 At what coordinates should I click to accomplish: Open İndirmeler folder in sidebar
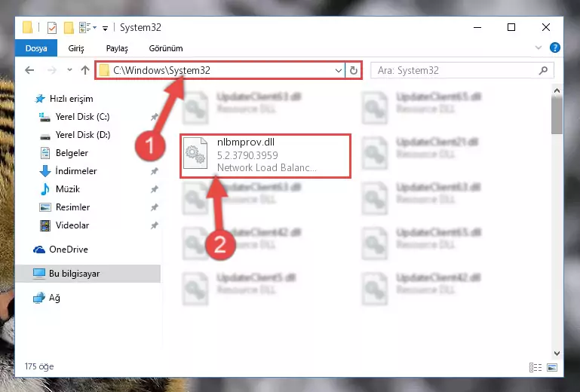tap(76, 171)
